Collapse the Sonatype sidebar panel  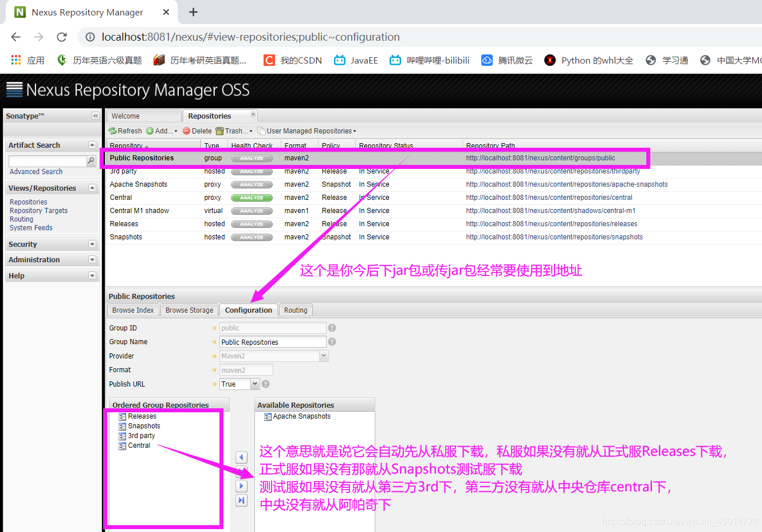[x=95, y=116]
